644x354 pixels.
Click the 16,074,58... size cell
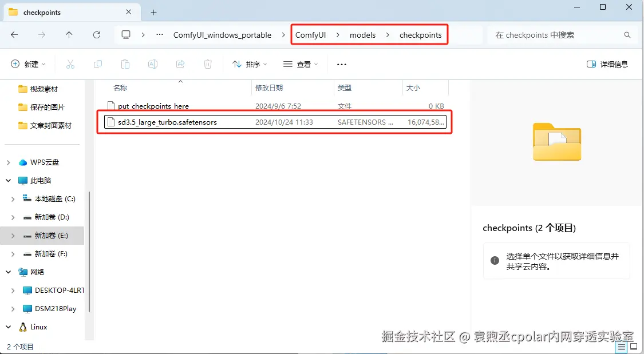[x=426, y=122]
